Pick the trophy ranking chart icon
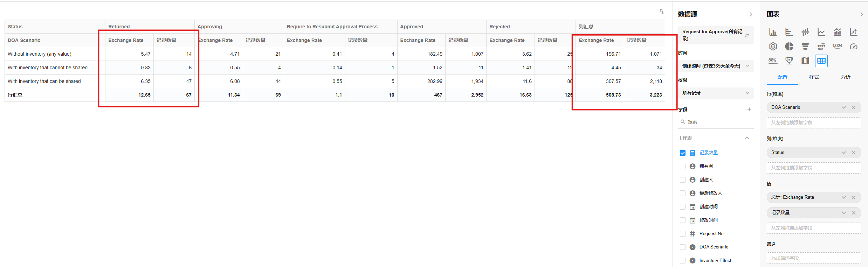This screenshot has height=267, width=868. [x=789, y=61]
